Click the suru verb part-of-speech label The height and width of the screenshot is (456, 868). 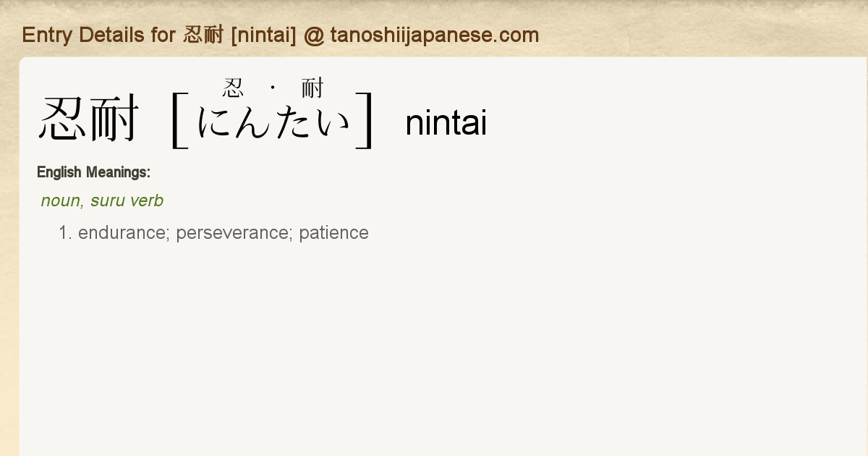click(127, 200)
